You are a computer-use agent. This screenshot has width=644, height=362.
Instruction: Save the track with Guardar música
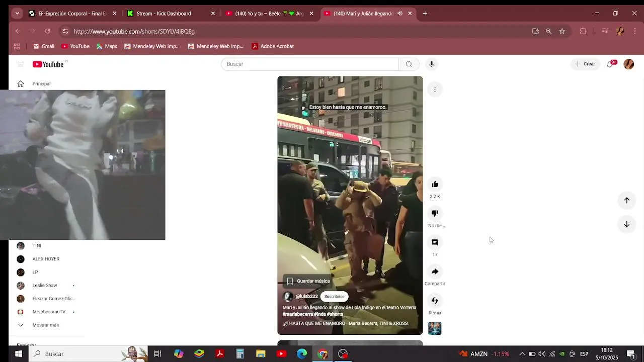(x=308, y=281)
